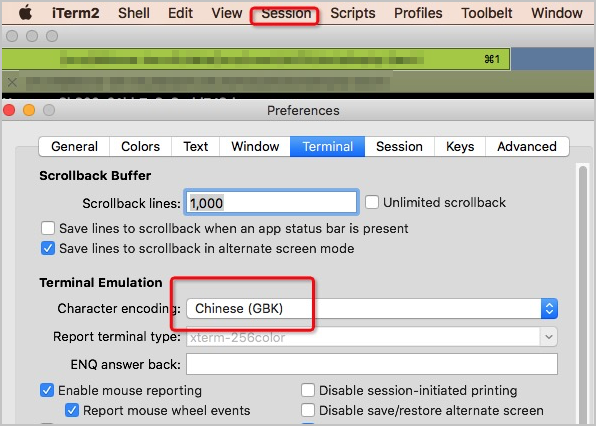
Task: Click the Scrollback lines input field
Action: click(x=271, y=203)
